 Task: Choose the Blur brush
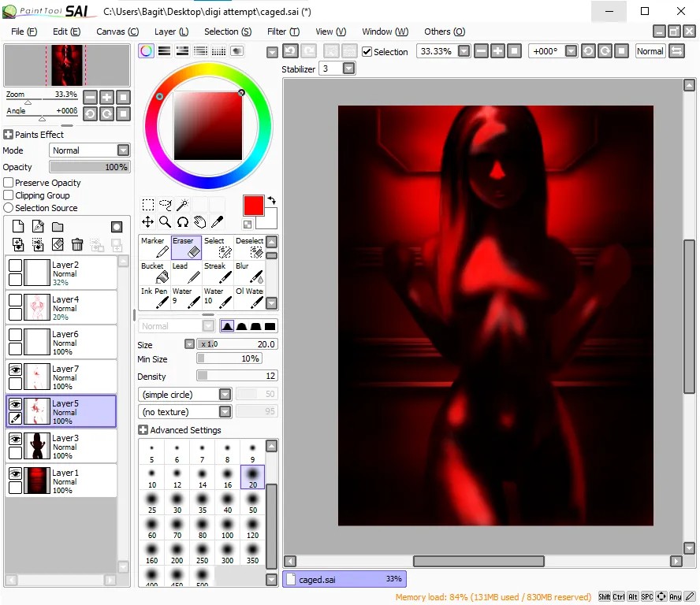coord(249,273)
